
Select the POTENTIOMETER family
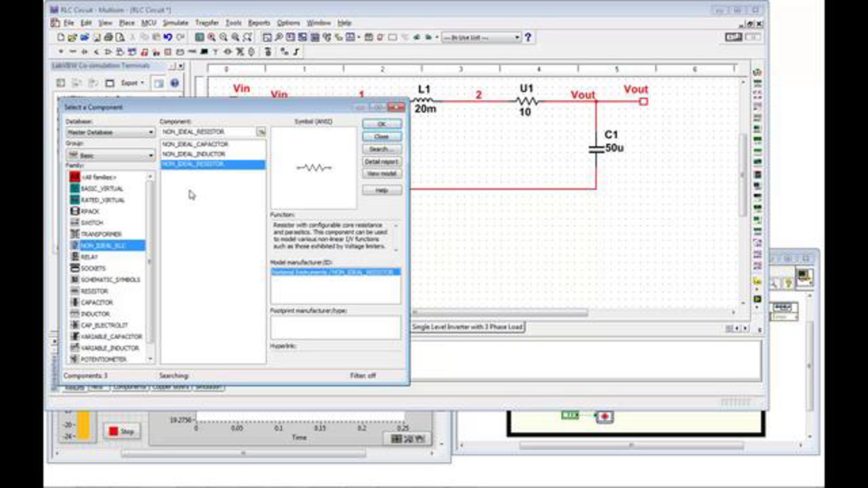tap(103, 359)
